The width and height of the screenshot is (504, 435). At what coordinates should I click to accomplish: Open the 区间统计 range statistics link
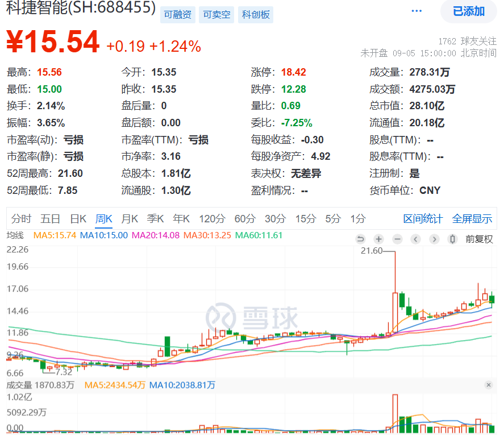[x=423, y=219]
